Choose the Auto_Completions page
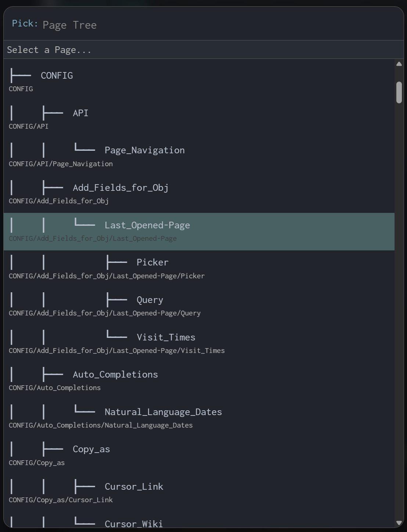The image size is (407, 532). 115,375
